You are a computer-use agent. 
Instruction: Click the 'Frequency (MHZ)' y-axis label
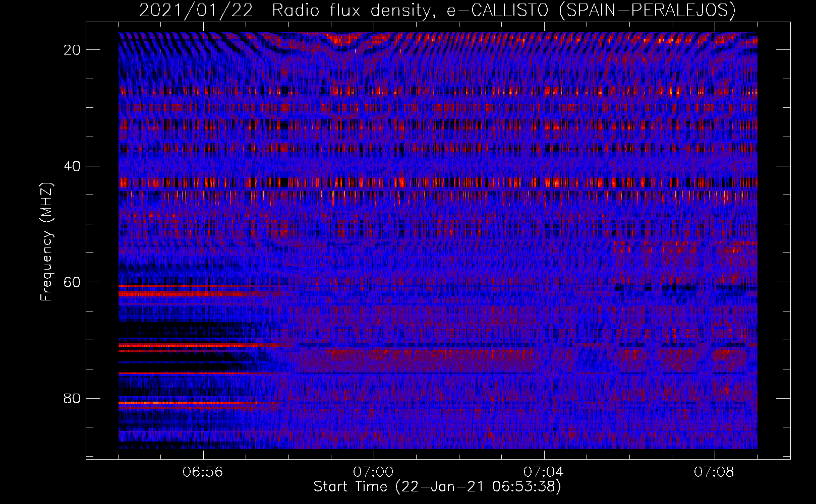click(x=46, y=242)
